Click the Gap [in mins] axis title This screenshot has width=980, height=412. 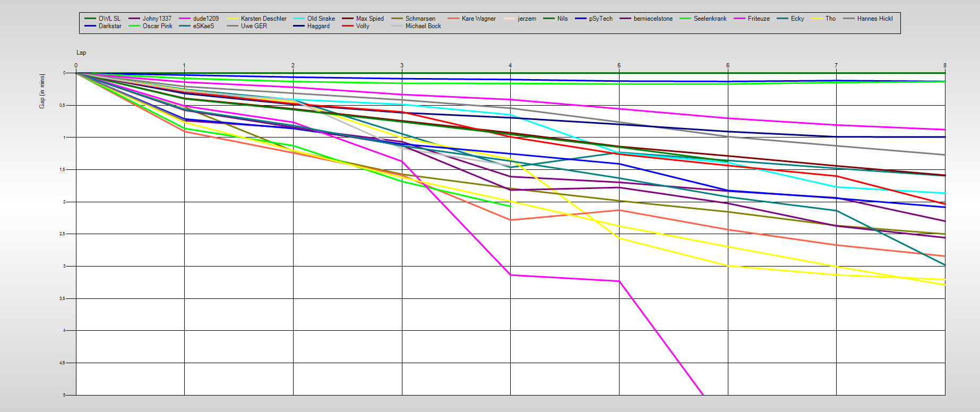pyautogui.click(x=42, y=91)
